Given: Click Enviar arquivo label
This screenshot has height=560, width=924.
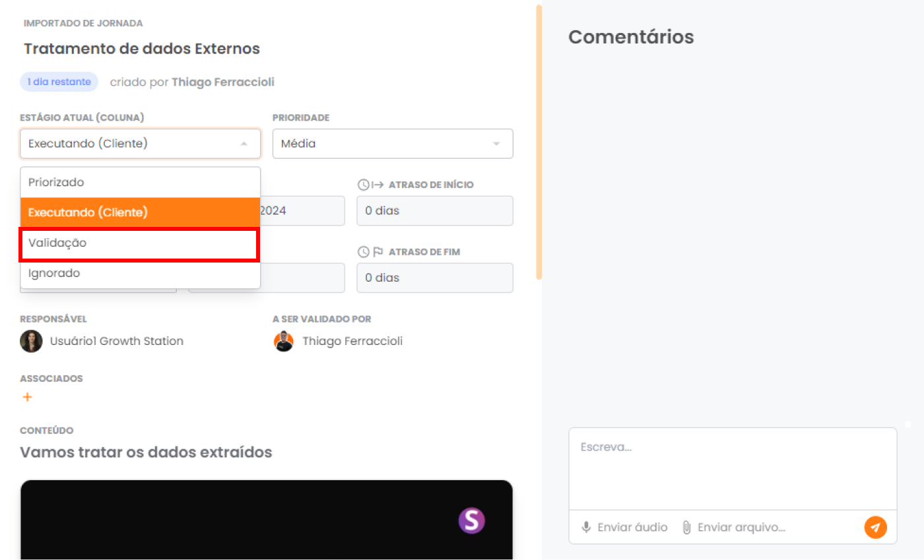Looking at the screenshot, I should (x=741, y=528).
